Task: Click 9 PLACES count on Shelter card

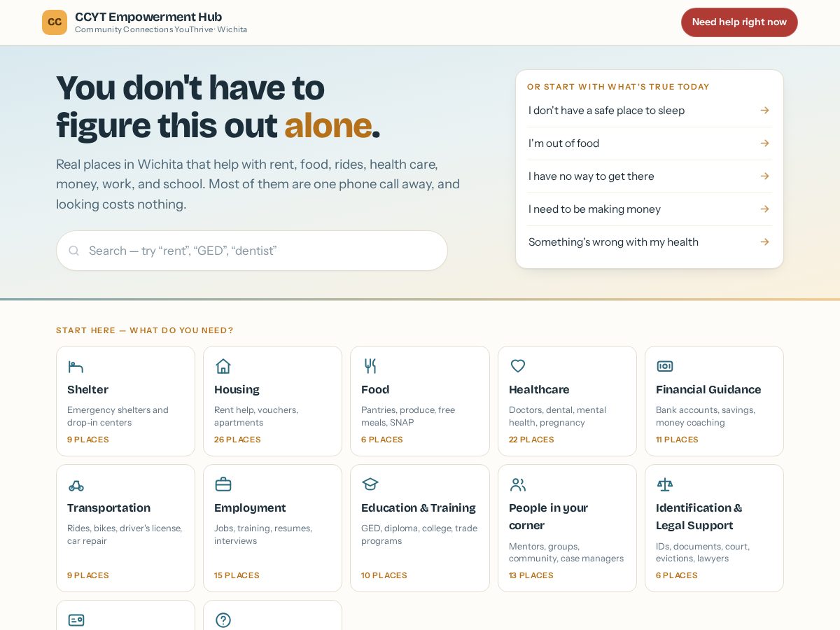Action: (88, 440)
